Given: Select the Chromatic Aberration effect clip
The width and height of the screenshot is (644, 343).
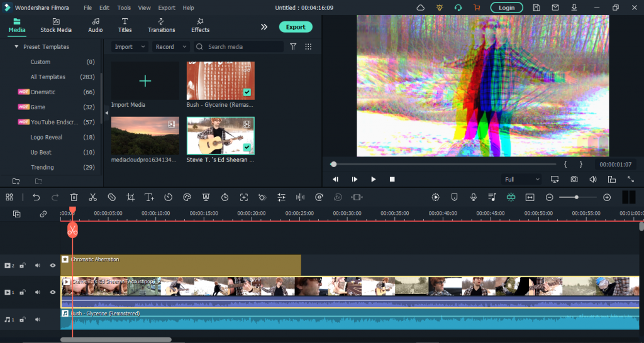Looking at the screenshot, I should pos(180,265).
